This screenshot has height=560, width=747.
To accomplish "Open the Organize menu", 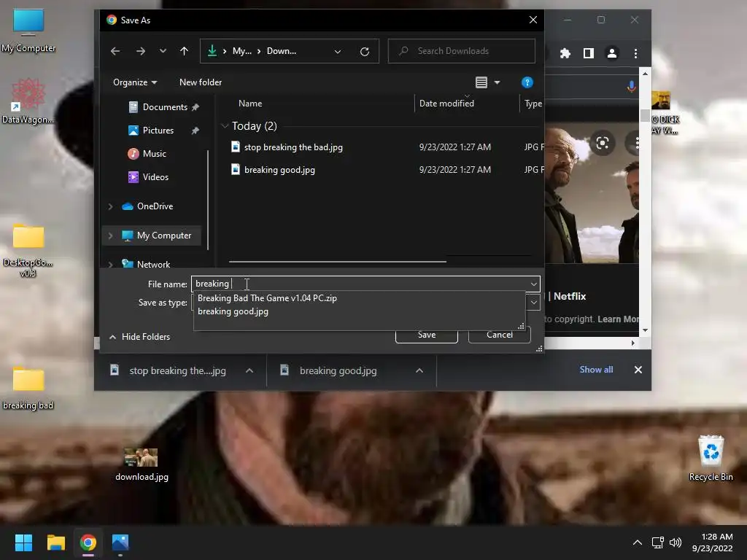I will (x=135, y=82).
